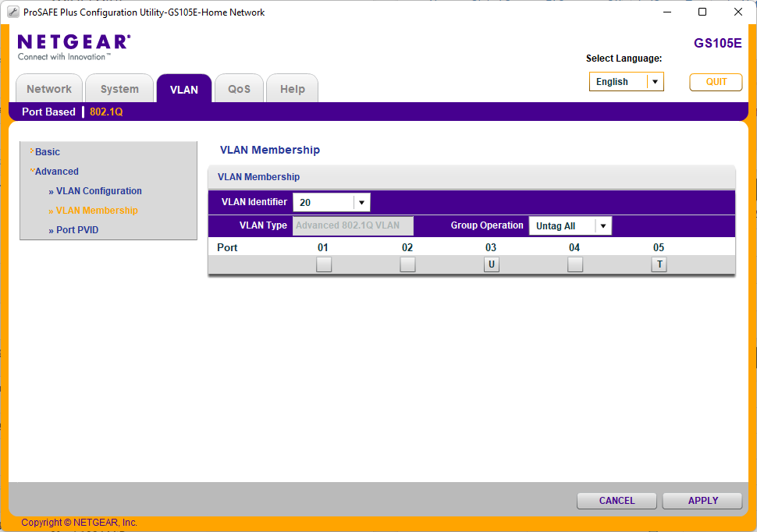Click the Copyright NETGEAR, Inc. text
757x532 pixels.
click(79, 523)
